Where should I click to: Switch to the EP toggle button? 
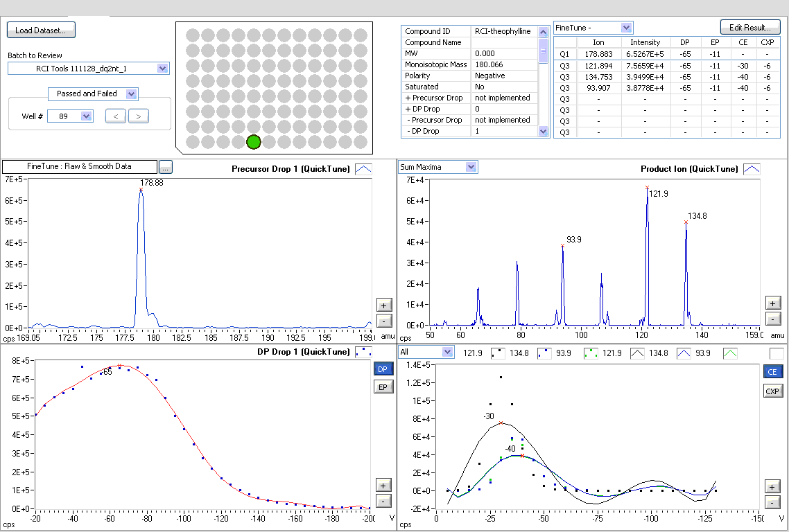(x=383, y=387)
